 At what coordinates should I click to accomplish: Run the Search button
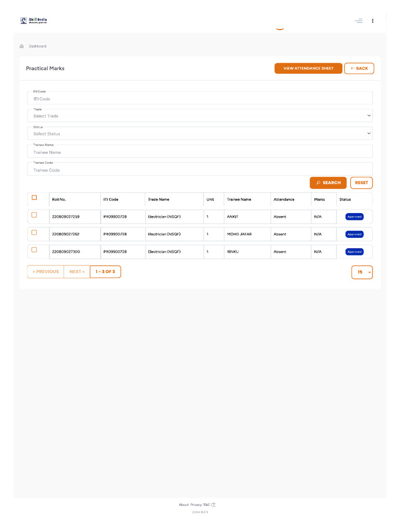[328, 182]
